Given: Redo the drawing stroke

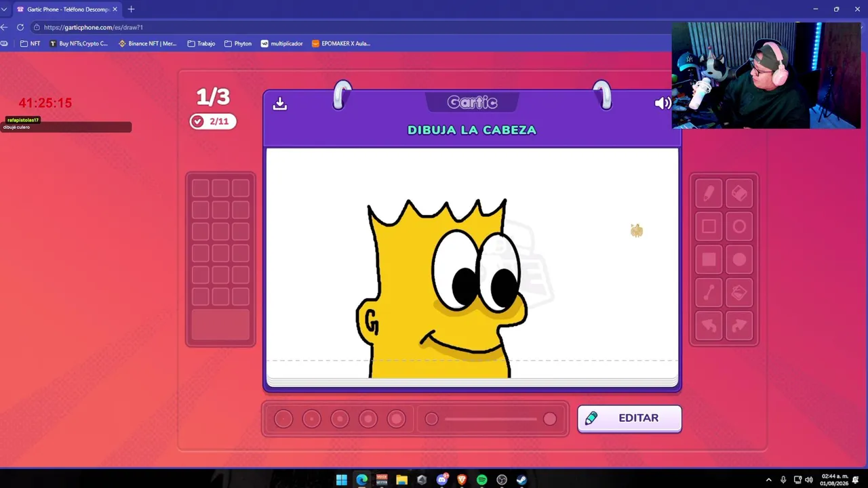Looking at the screenshot, I should pos(739,326).
